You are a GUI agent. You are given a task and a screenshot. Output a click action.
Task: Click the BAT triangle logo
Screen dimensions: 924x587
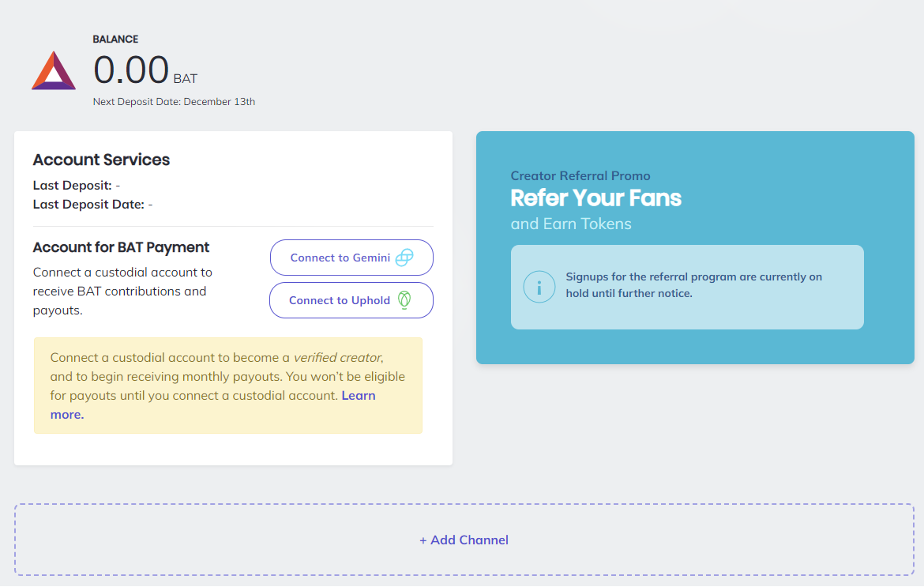click(x=54, y=71)
